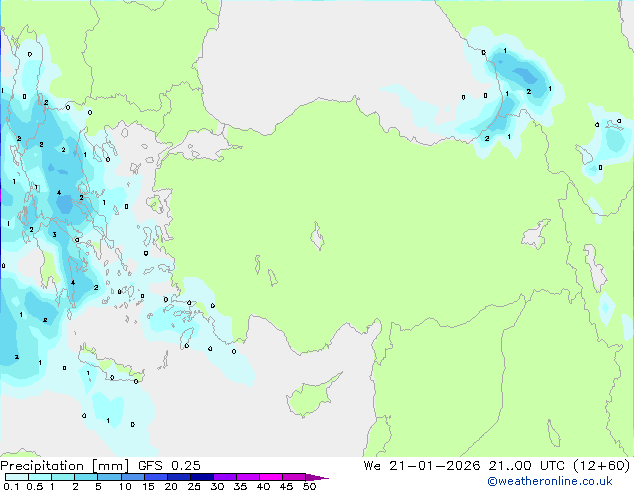
Task: Select the 10–15 mm legend color swatch
Action: click(x=132, y=477)
